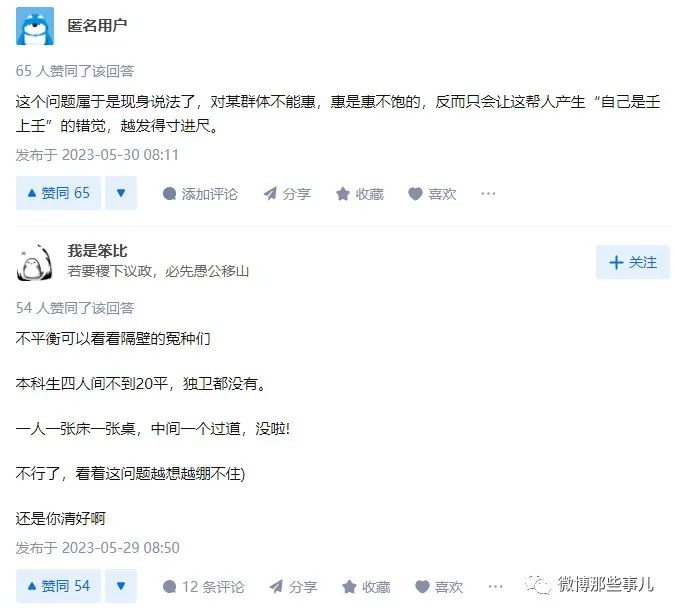This screenshot has width=675, height=614.
Task: Downvote the second answer with arrow button
Action: coord(120,586)
